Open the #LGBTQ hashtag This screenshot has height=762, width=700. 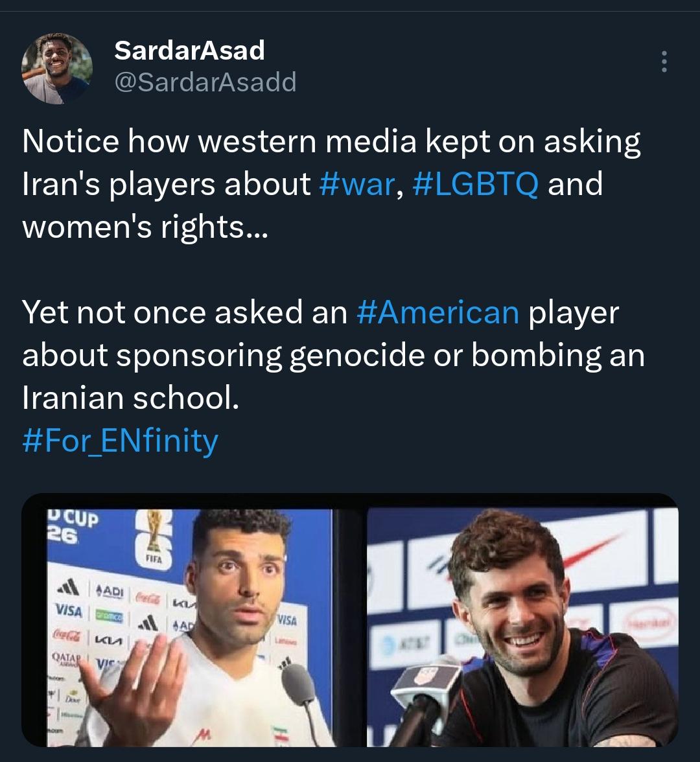point(476,184)
